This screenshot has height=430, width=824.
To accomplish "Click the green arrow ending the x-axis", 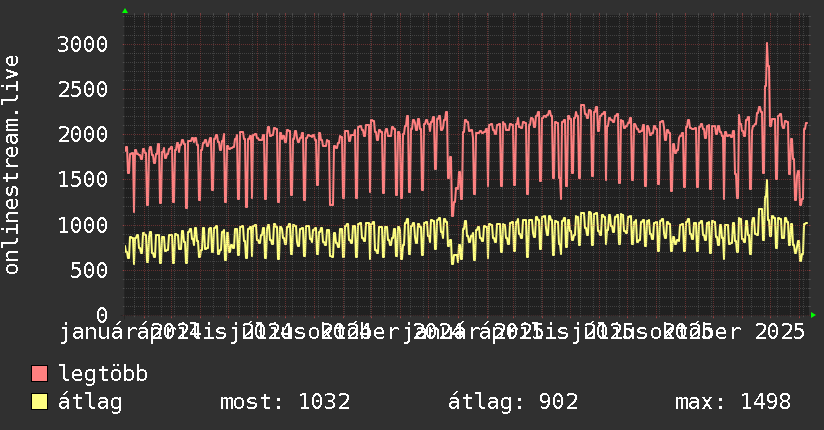I will pos(813,315).
